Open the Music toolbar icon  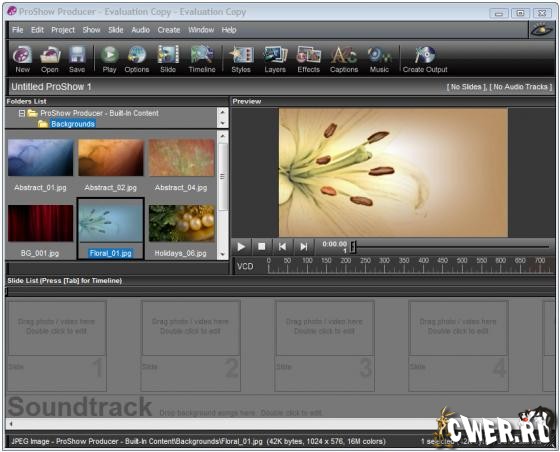(379, 59)
